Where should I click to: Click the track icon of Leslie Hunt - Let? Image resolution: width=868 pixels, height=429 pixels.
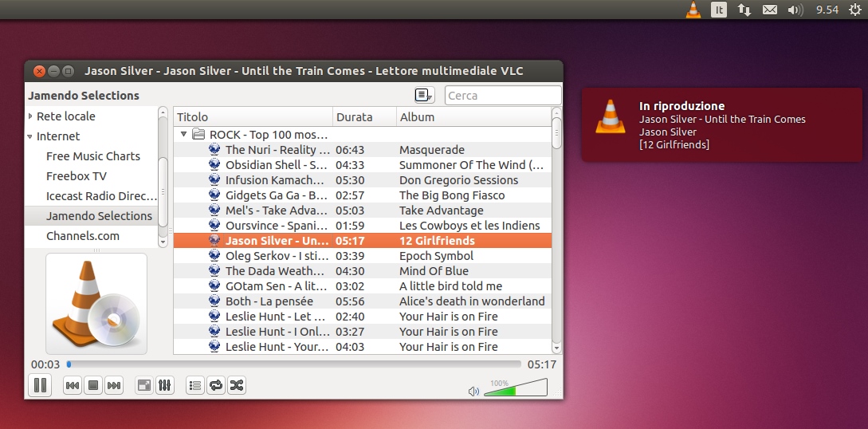point(214,316)
